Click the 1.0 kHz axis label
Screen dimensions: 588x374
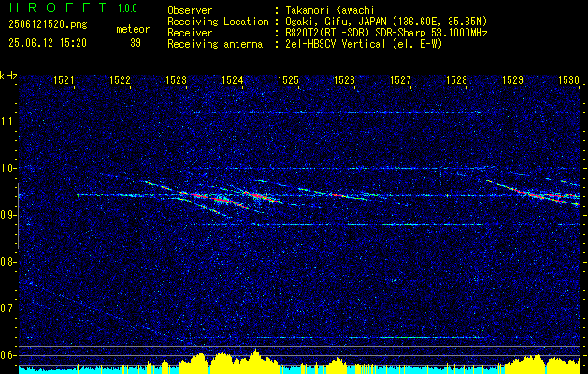pos(7,168)
